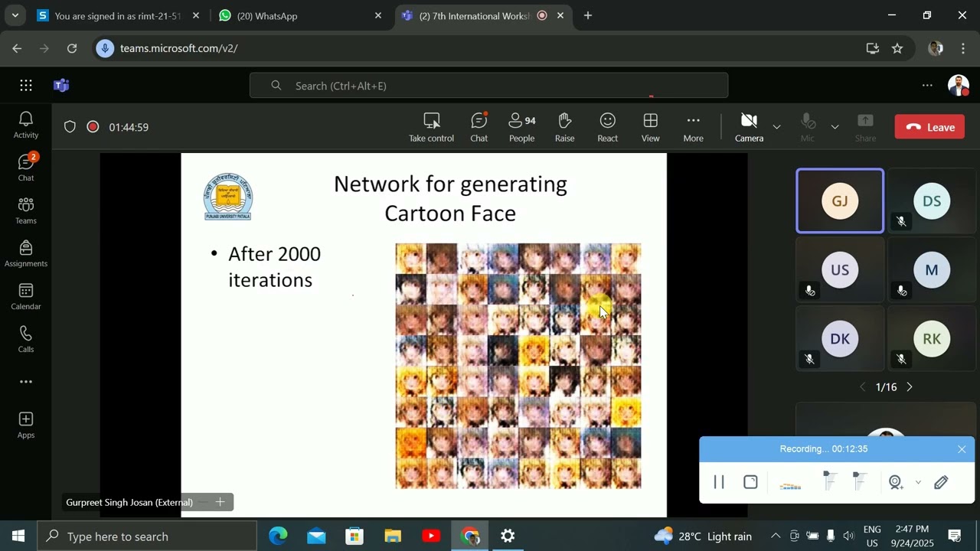Viewport: 980px width, 551px height.
Task: Click Take control of shared content
Action: [x=431, y=127]
